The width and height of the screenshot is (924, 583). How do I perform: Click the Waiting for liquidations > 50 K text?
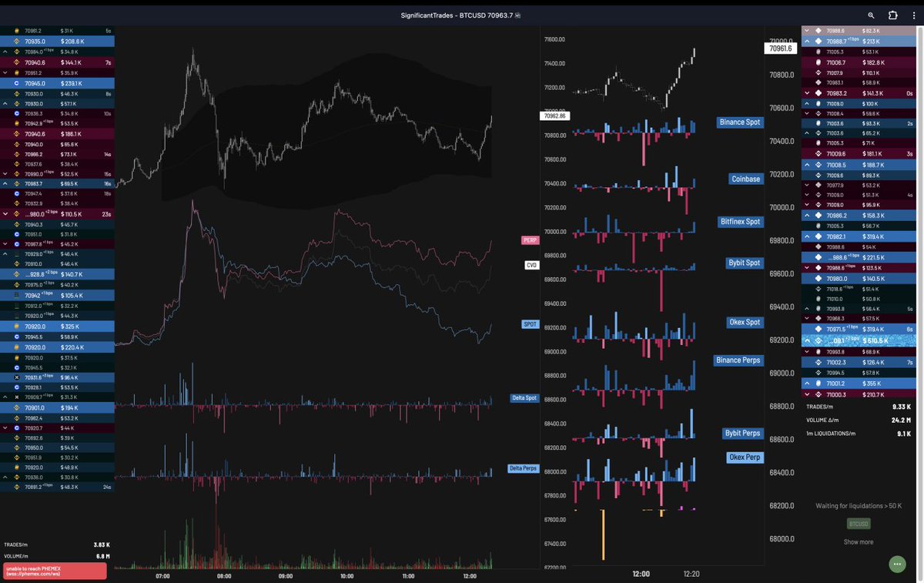pyautogui.click(x=858, y=506)
